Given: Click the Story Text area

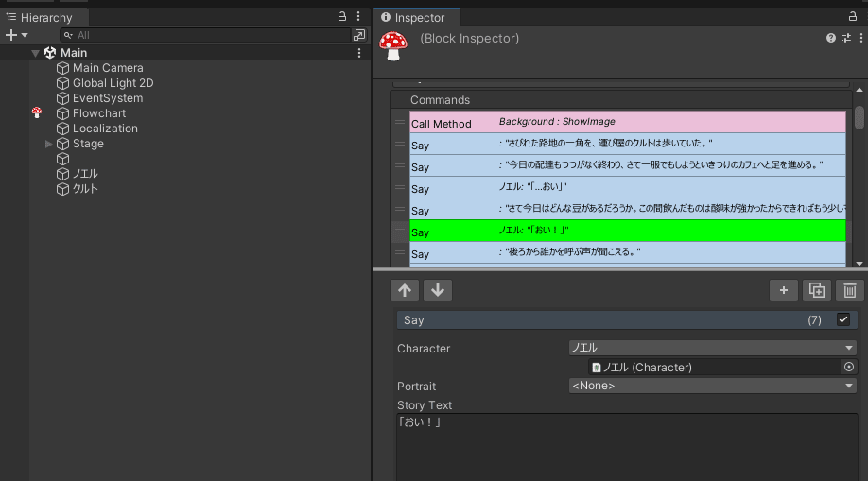Looking at the screenshot, I should pos(627,447).
